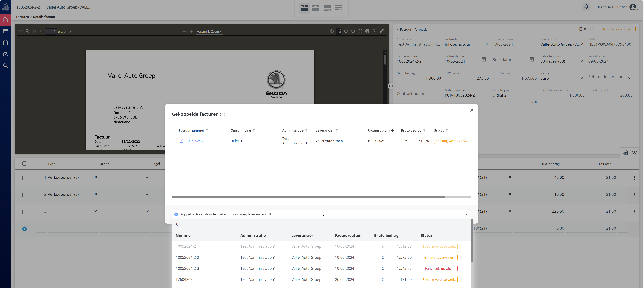Sort linked invoices by Factuurnummer column
The image size is (644, 288).
point(191,130)
